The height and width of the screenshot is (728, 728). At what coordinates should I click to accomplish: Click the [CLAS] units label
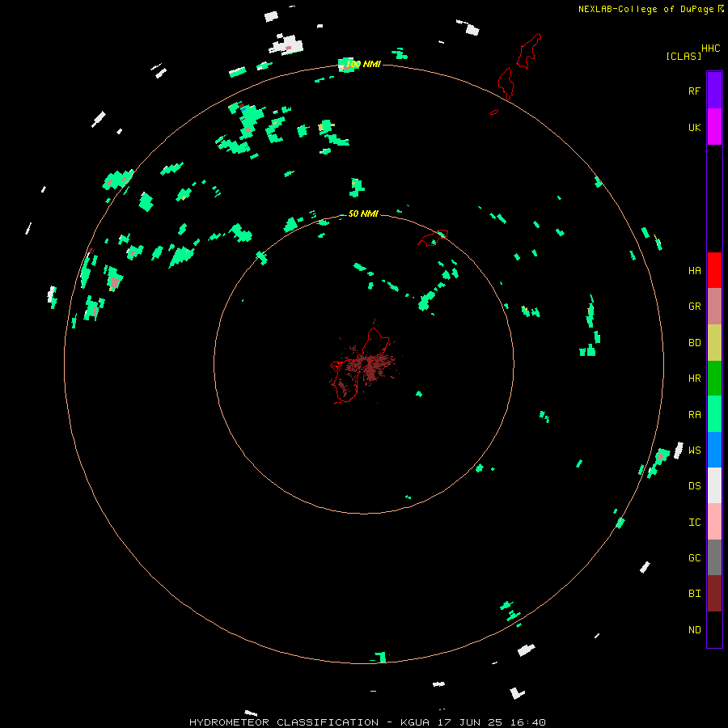click(684, 56)
